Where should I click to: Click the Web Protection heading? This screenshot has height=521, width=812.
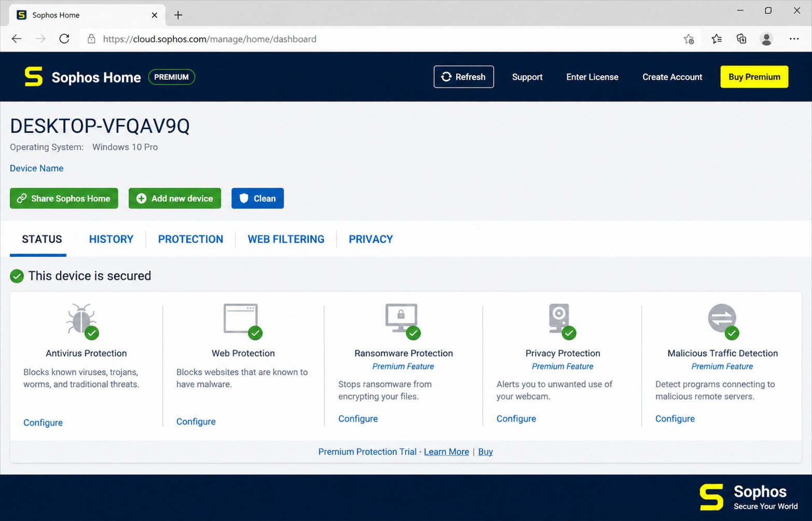pos(243,353)
